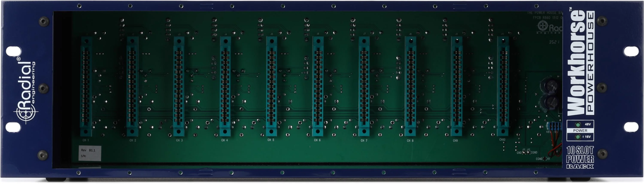Click the 10 SLOT POWER RACK label
Viewport: 644px width, 184px height.
tap(580, 158)
